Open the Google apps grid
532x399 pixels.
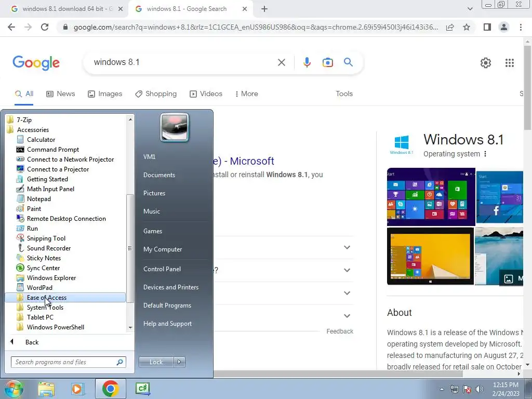509,63
